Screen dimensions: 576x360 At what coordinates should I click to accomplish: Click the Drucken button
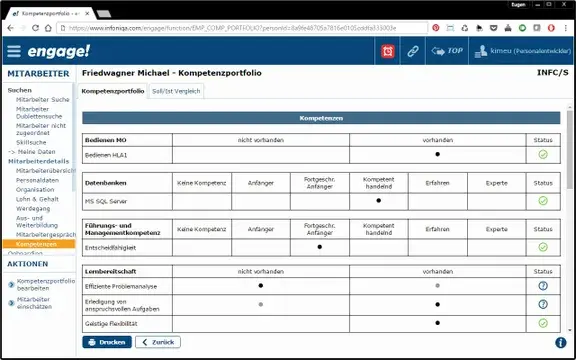pyautogui.click(x=107, y=342)
